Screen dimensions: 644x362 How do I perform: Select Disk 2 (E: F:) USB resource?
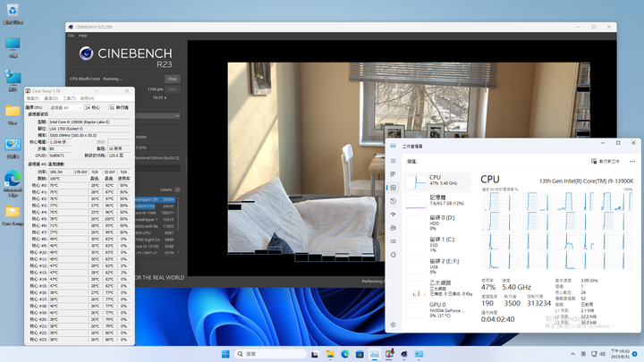click(437, 266)
